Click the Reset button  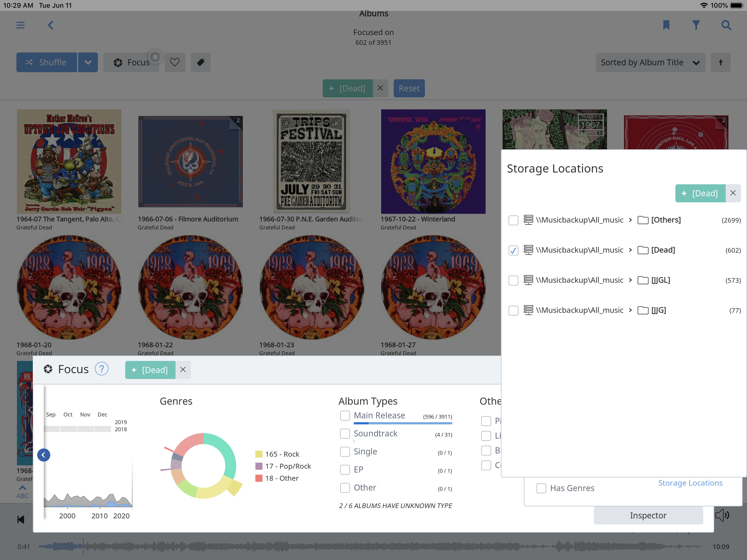tap(409, 88)
